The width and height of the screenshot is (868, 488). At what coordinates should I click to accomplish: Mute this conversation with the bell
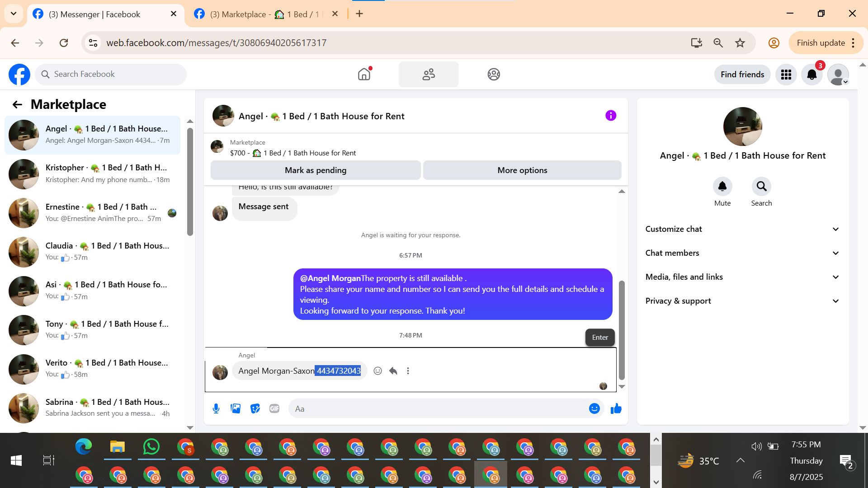pos(722,186)
